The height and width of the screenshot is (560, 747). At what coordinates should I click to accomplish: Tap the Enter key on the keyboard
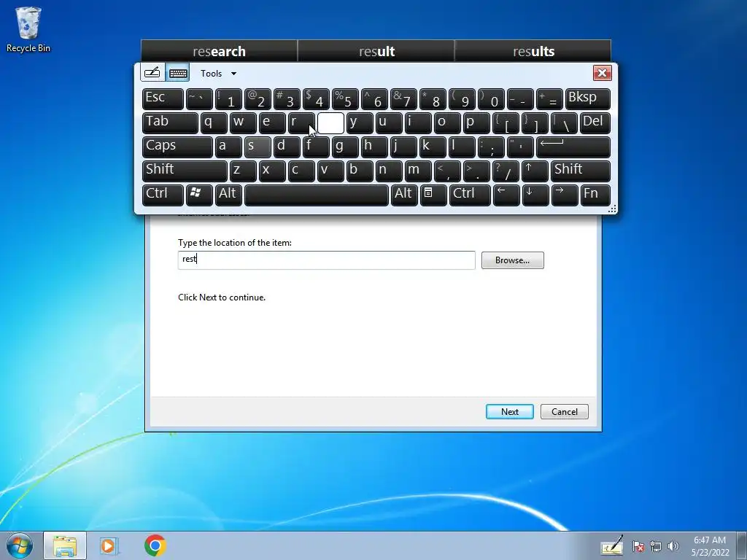coord(573,147)
